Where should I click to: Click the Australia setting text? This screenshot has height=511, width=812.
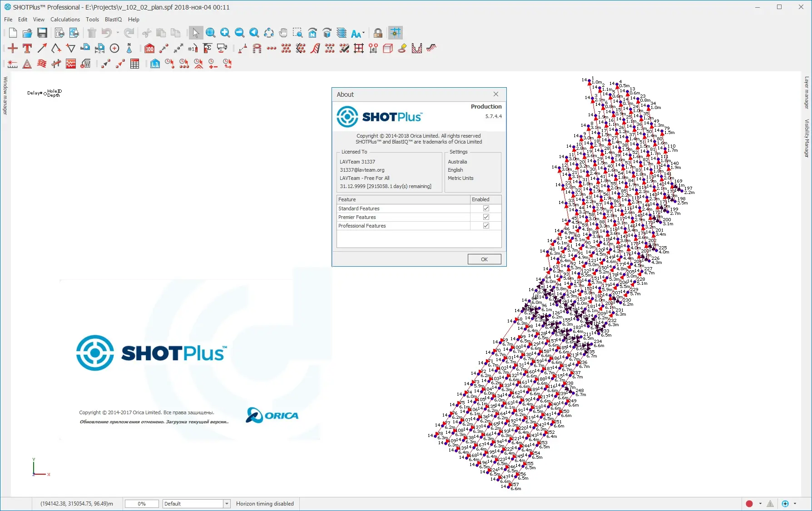(457, 162)
